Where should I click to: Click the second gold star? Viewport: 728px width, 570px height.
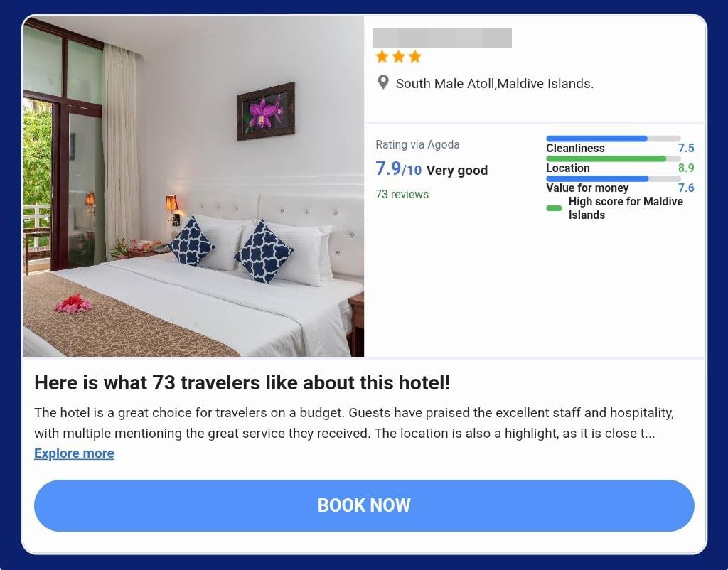399,57
